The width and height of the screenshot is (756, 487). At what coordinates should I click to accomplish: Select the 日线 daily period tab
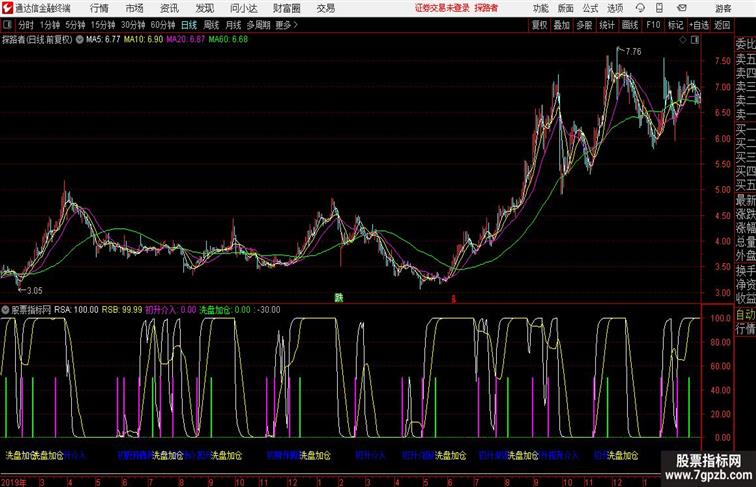[189, 25]
